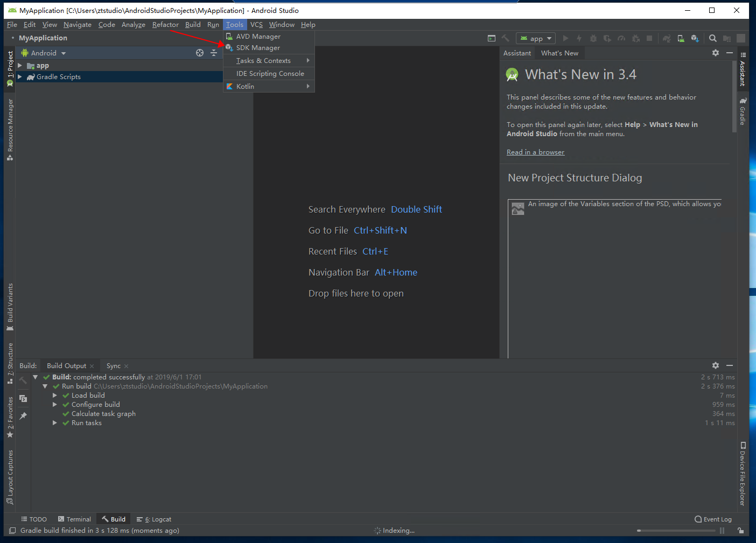Collapse the Build: completed successfully node

pyautogui.click(x=35, y=377)
